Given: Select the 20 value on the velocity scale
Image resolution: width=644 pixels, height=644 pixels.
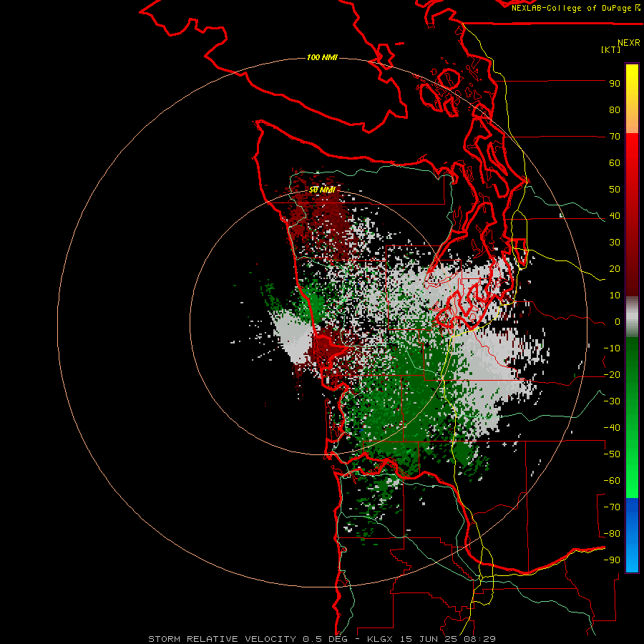Looking at the screenshot, I should pos(615,269).
